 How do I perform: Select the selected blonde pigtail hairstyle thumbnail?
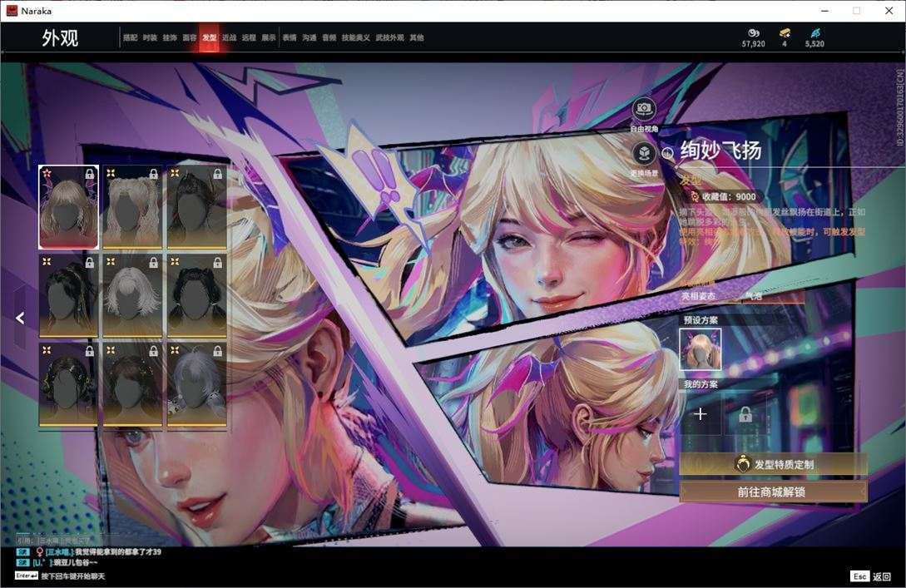(68, 207)
